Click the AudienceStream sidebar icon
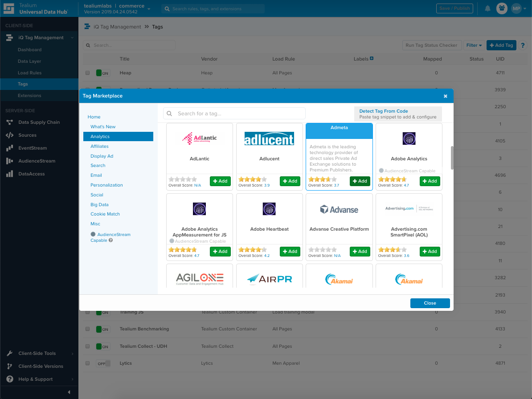The width and height of the screenshot is (532, 399). 9,161
